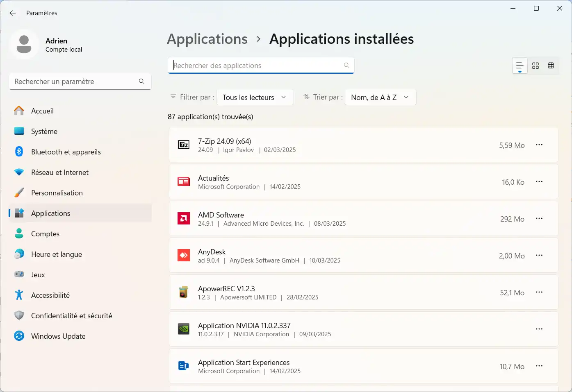Open Personnalisation settings
Viewport: 572px width, 392px height.
(80, 193)
